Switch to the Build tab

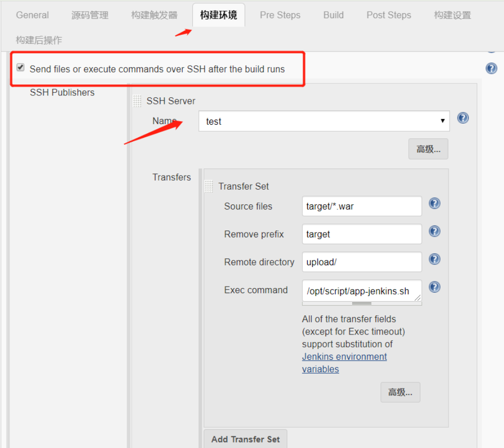click(x=333, y=15)
